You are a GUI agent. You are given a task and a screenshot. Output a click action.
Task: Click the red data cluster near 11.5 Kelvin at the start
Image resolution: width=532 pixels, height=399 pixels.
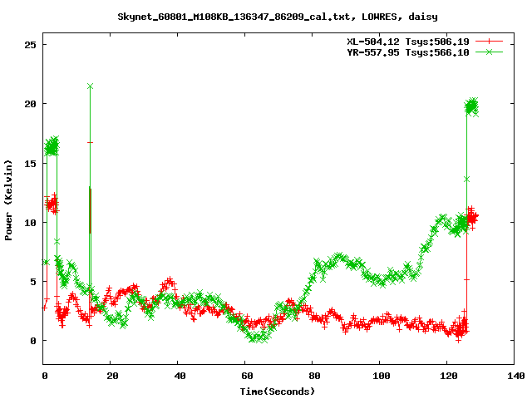pyautogui.click(x=52, y=204)
